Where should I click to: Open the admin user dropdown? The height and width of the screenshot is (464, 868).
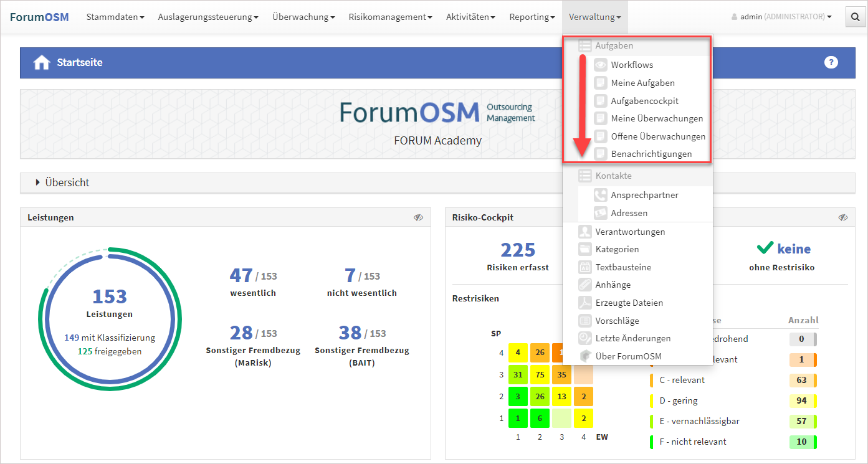[x=781, y=17]
